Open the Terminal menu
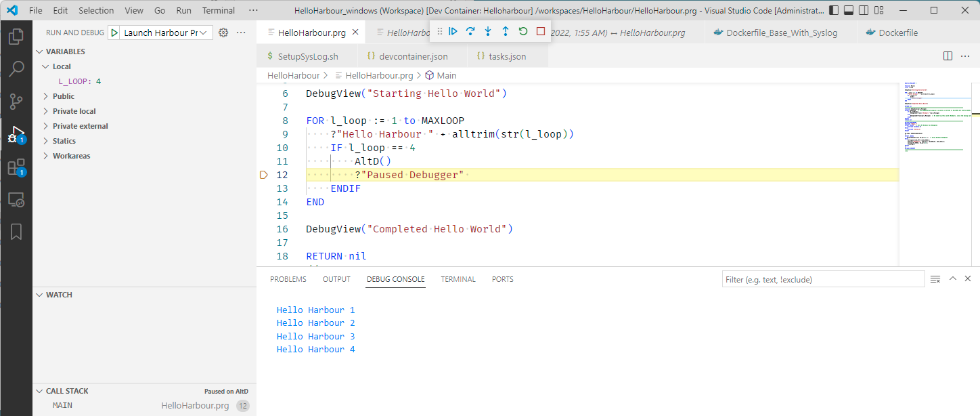This screenshot has width=980, height=416. (219, 10)
